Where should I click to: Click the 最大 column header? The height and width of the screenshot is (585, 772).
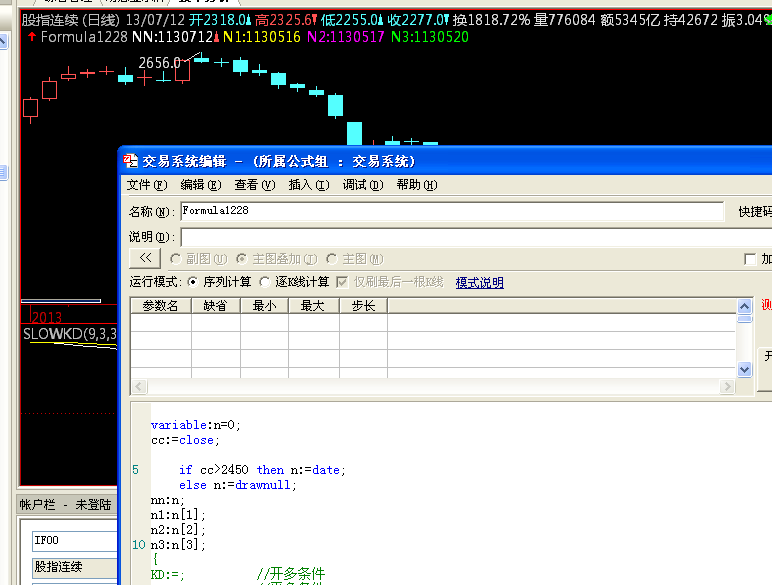point(314,306)
